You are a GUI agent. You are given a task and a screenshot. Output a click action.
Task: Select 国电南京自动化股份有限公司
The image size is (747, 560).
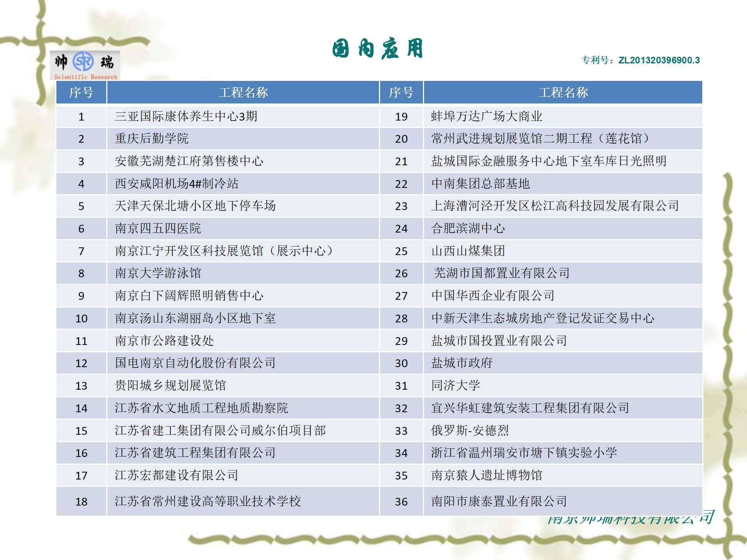243,363
